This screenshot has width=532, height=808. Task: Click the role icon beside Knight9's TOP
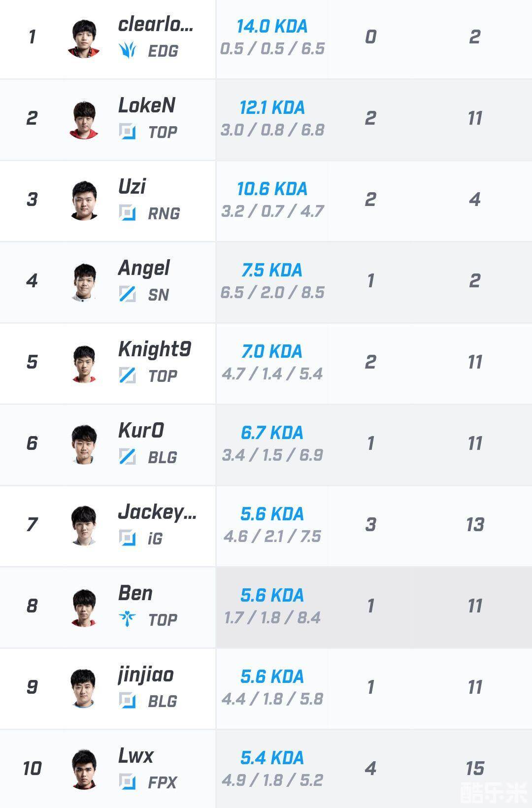(127, 375)
